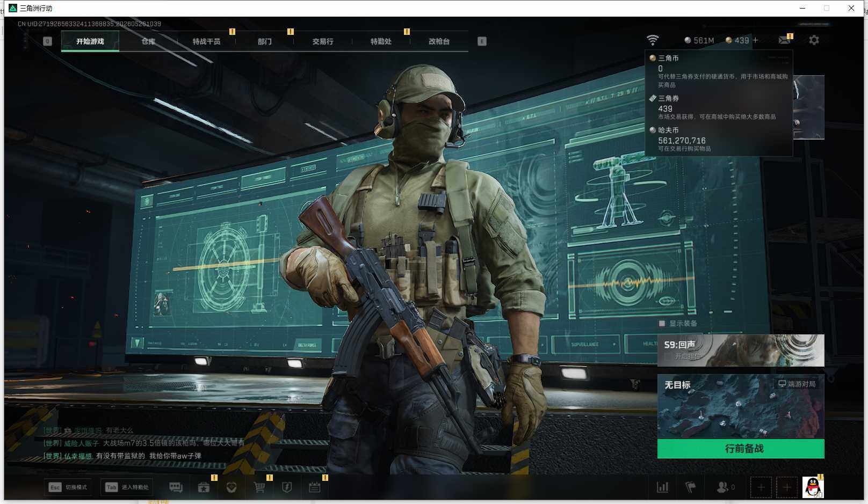Viewport: 868px width, 504px height.
Task: Open the 开始游戏 tab
Action: point(90,41)
